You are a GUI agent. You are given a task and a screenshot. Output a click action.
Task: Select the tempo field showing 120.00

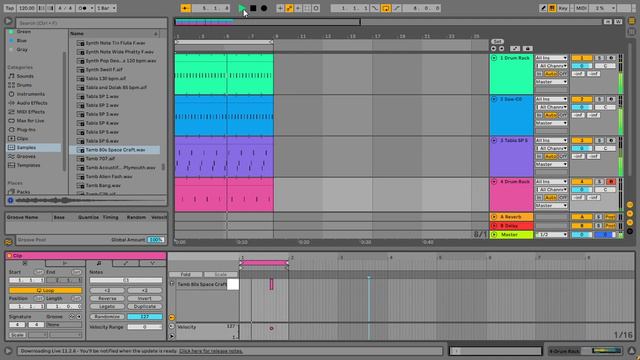tap(27, 8)
